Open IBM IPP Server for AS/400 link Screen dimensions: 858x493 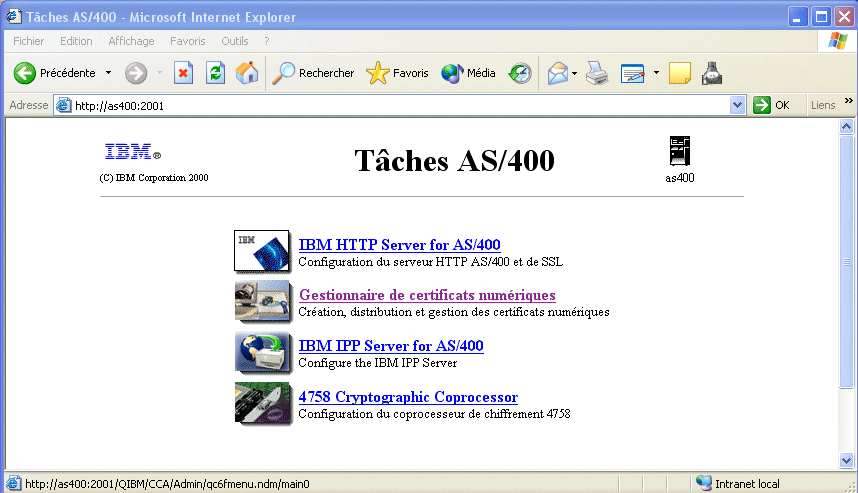coord(391,346)
